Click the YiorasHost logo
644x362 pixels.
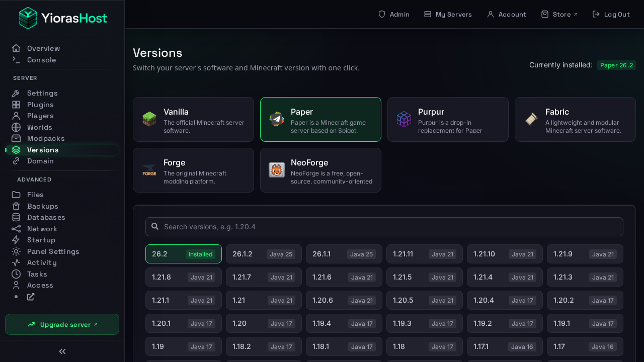click(62, 18)
